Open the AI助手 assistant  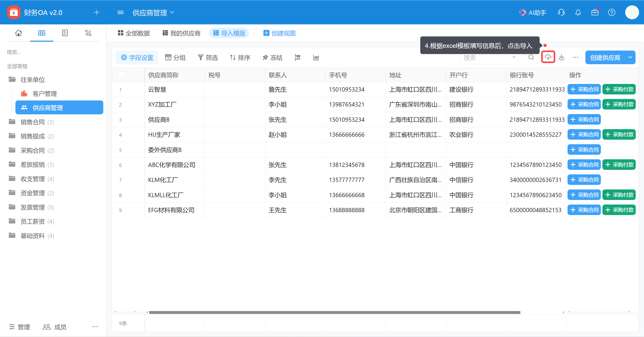pos(532,13)
